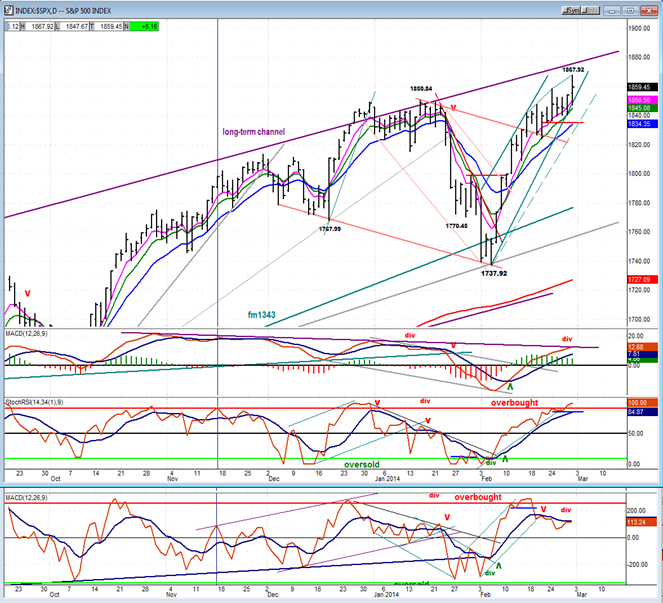Click the 1770.45 price annotation

click(457, 226)
